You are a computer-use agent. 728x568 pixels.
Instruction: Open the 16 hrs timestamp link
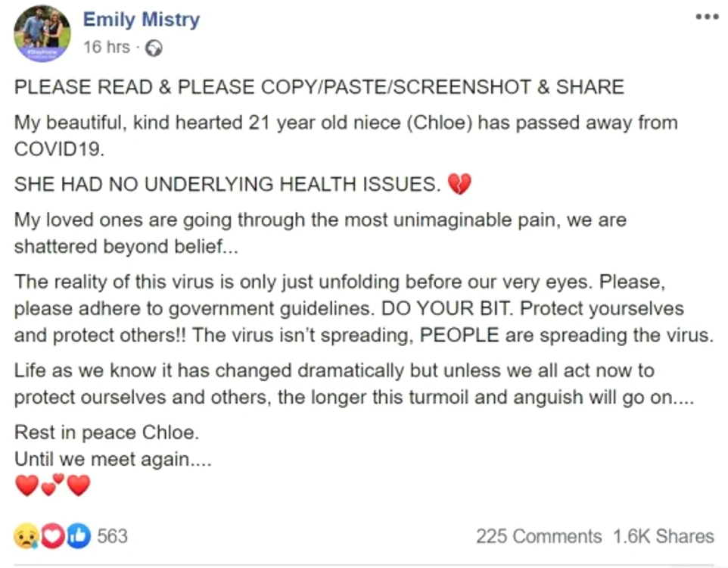coord(106,47)
